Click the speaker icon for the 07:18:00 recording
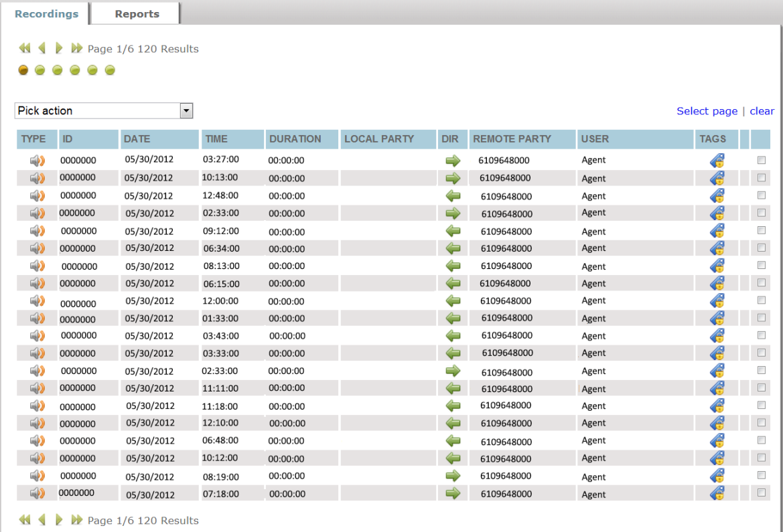This screenshot has height=532, width=783. pos(37,493)
